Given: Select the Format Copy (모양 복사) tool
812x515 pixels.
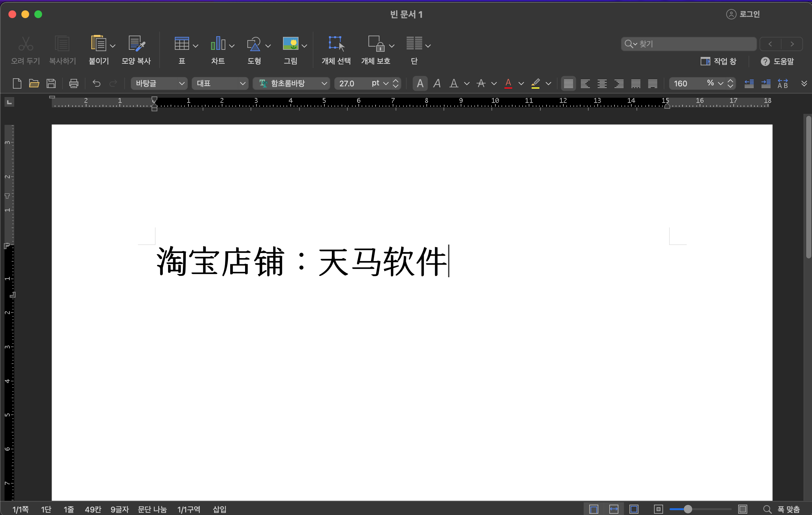Looking at the screenshot, I should [136, 44].
